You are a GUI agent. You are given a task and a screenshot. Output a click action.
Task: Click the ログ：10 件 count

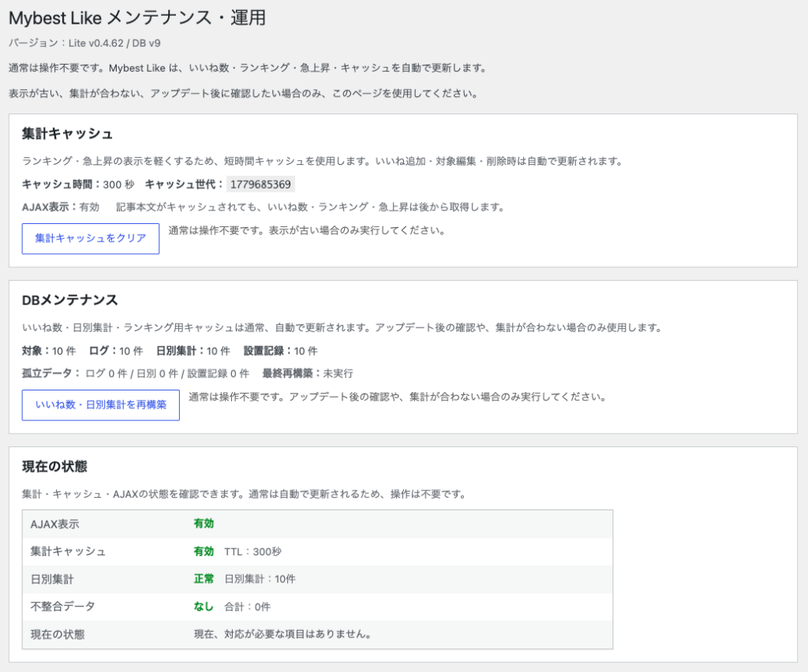point(115,351)
